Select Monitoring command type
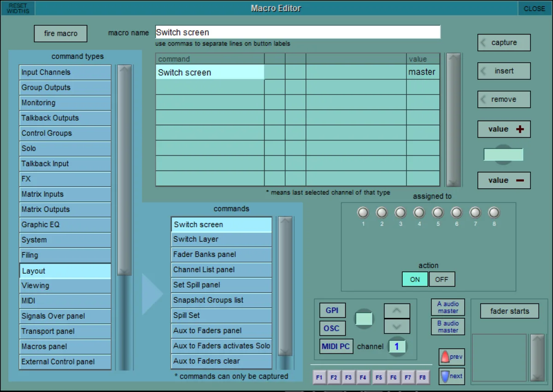553x392 pixels. [65, 103]
